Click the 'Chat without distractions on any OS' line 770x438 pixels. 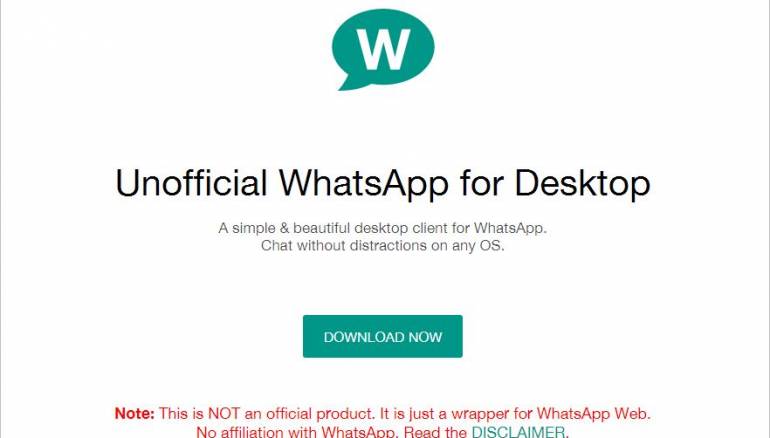coord(383,245)
